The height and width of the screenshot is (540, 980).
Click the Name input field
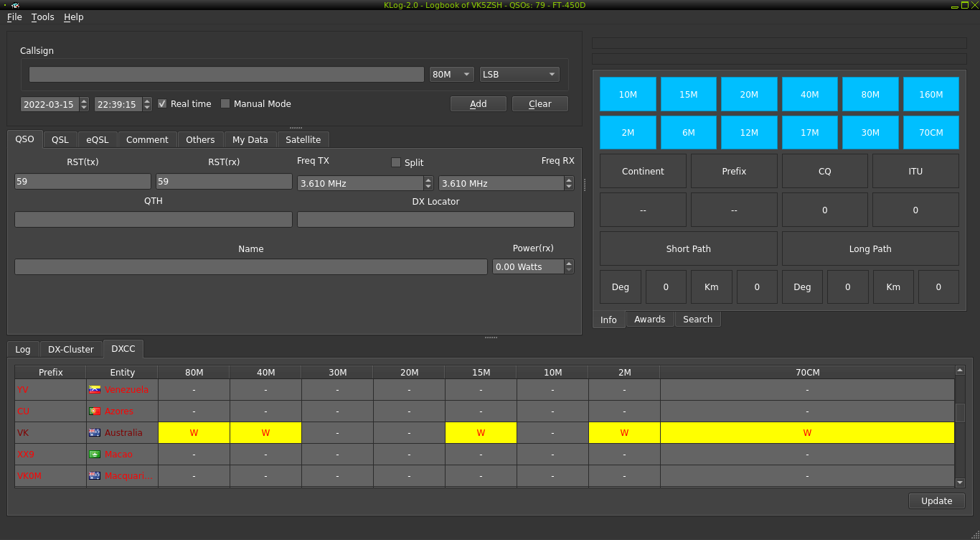[x=251, y=266]
